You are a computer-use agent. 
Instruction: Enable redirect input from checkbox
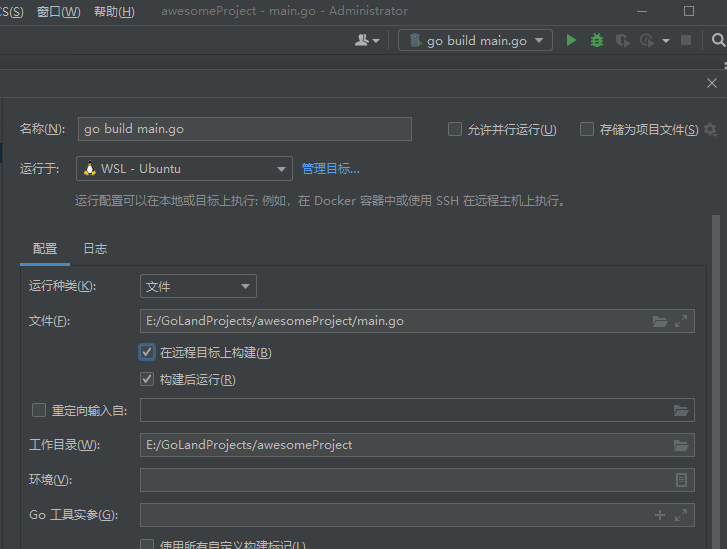tap(39, 410)
